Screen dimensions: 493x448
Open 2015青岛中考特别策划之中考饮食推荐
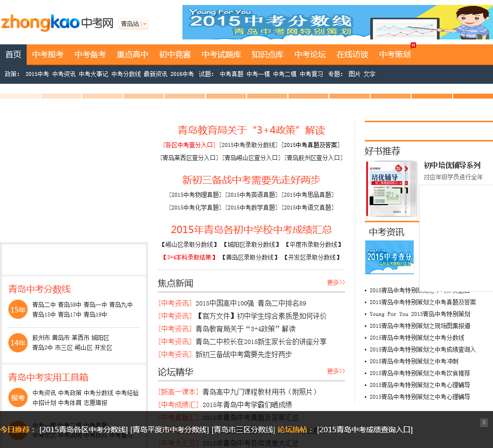point(420,373)
